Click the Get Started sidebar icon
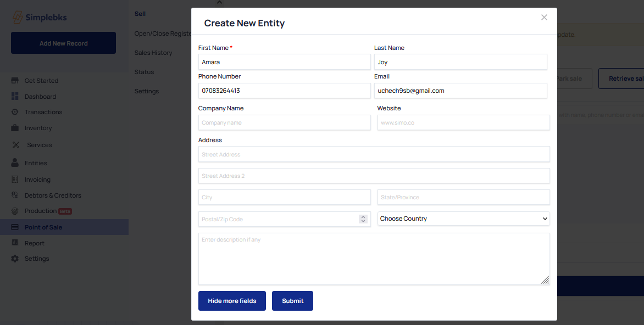 (x=15, y=81)
